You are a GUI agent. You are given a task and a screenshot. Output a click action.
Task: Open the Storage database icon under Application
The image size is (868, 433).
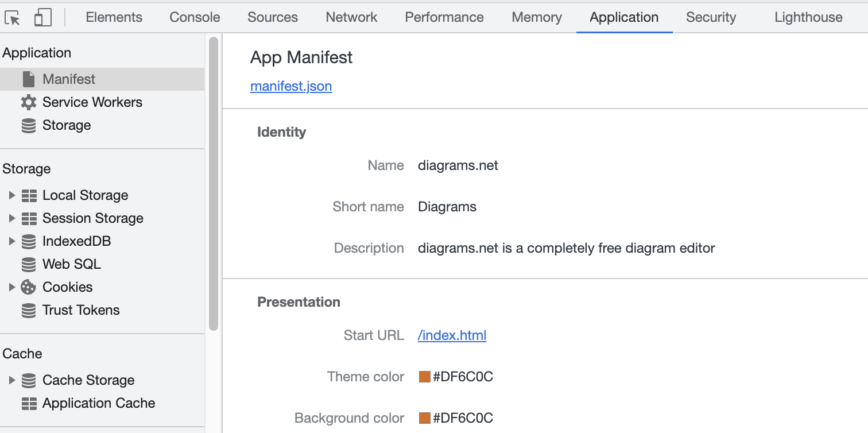coord(29,125)
